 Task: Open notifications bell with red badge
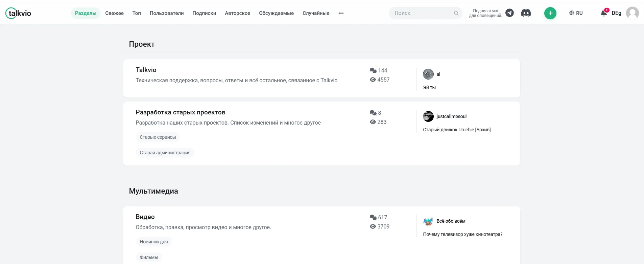(x=604, y=13)
